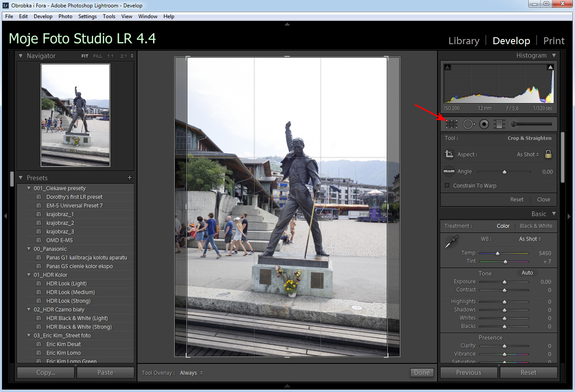Click the Exposure slider handle
The image size is (575, 392).
coord(504,282)
